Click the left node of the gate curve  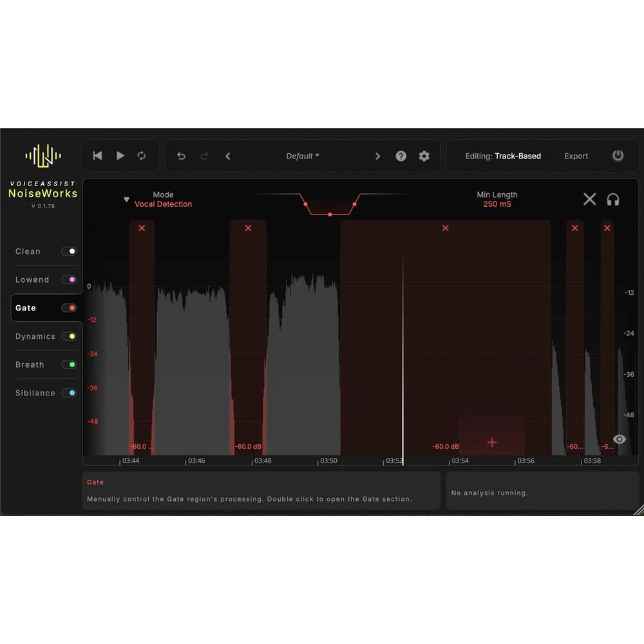click(305, 204)
